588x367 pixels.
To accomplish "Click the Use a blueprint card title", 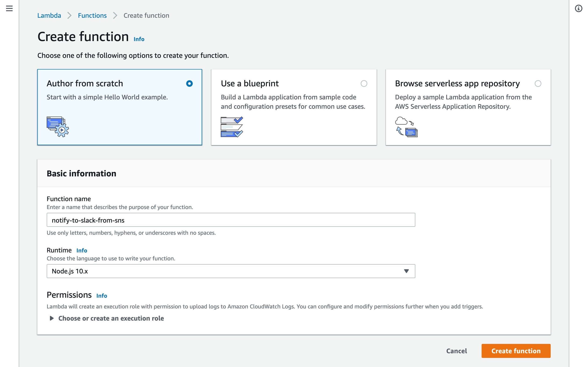I will [x=249, y=83].
